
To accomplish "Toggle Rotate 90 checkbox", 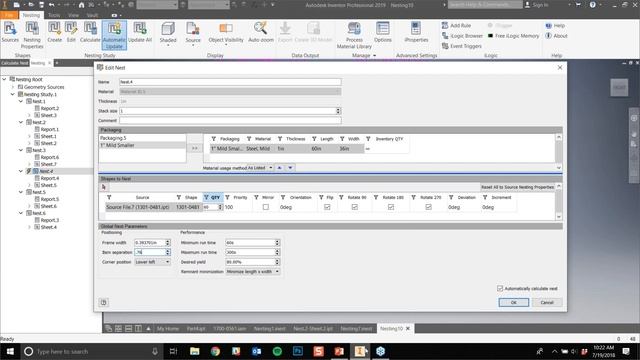I will tap(355, 207).
